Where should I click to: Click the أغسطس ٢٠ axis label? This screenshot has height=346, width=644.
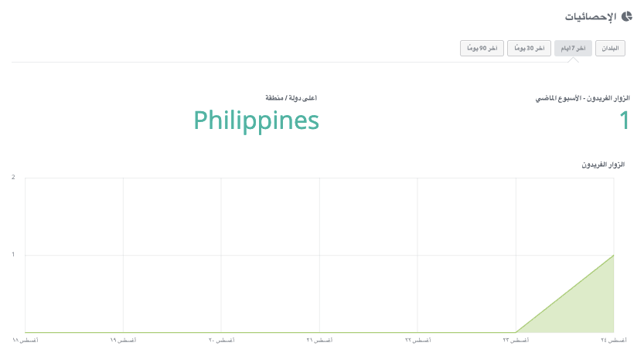[221, 341]
